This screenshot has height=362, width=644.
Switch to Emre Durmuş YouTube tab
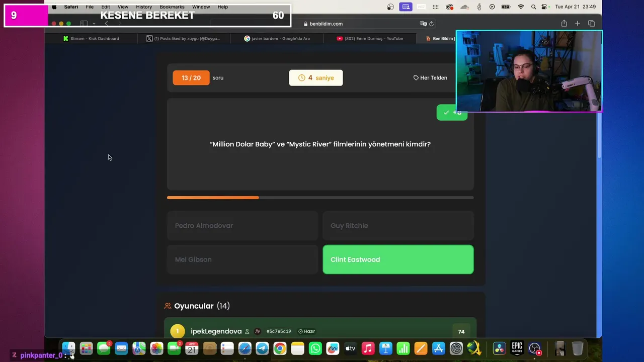coord(370,38)
